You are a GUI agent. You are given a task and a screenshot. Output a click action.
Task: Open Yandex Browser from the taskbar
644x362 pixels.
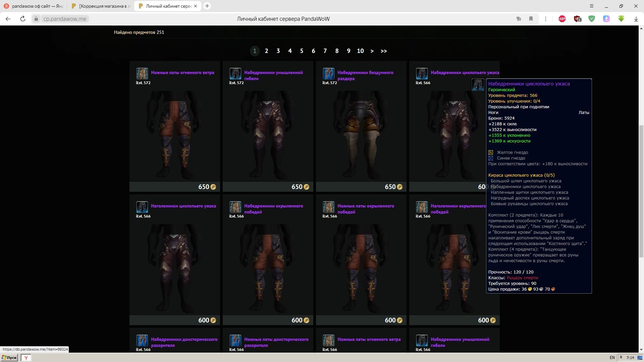pyautogui.click(x=26, y=358)
